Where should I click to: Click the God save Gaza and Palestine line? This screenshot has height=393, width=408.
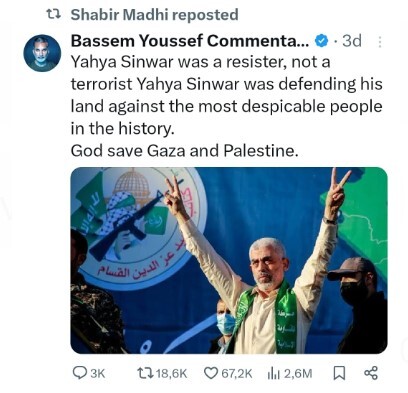[184, 151]
